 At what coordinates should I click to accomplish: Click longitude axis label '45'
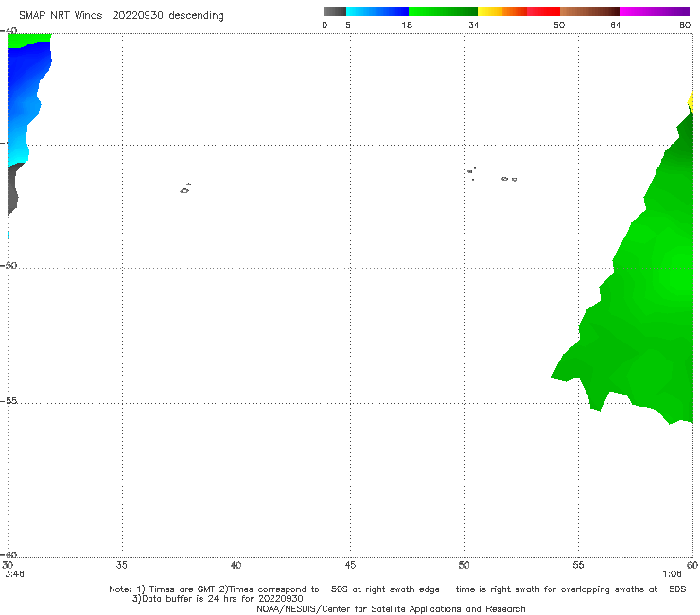pos(350,565)
